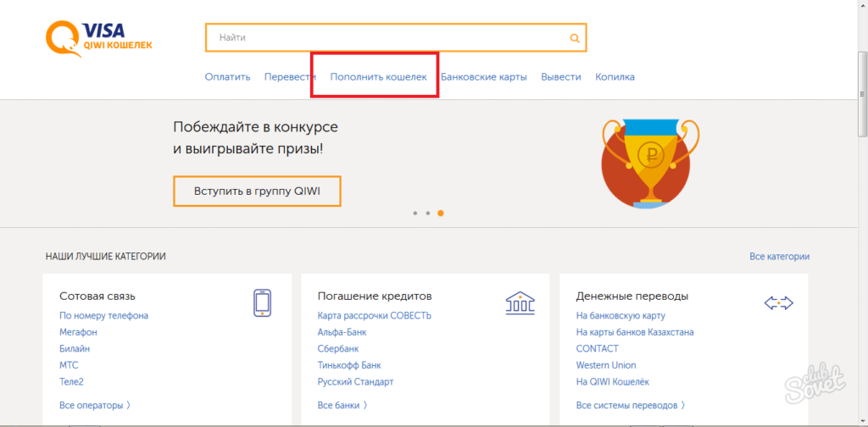Open Карта рассрочки СОВЕСТЬ link
868x427 pixels.
(374, 316)
